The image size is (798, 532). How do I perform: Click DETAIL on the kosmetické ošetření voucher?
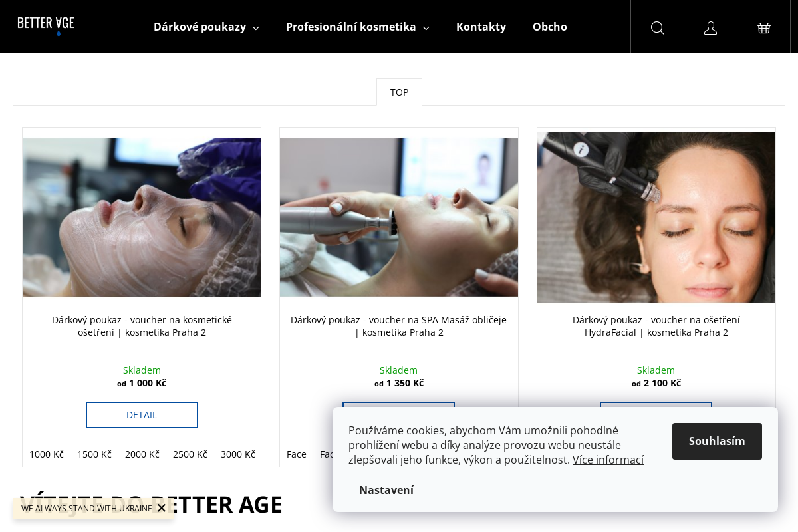[142, 414]
